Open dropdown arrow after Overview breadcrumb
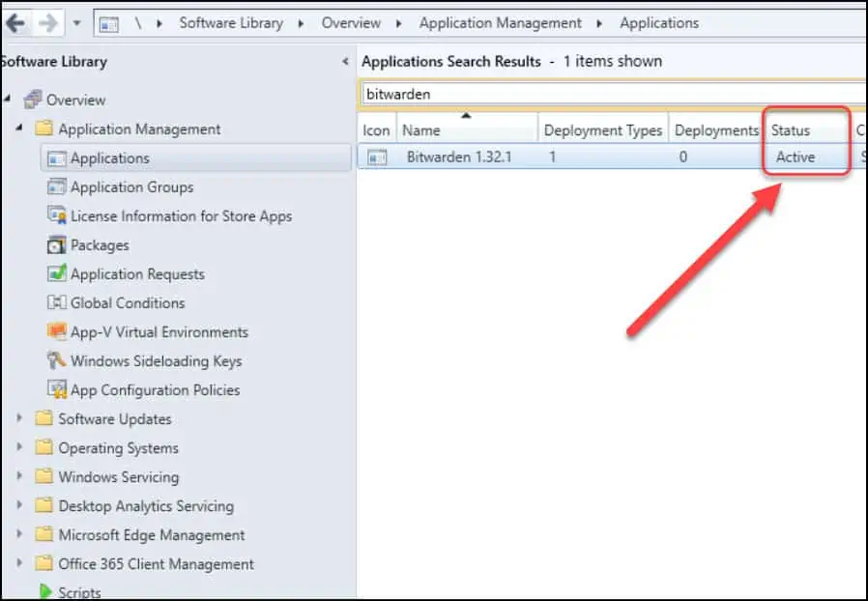Image resolution: width=868 pixels, height=601 pixels. (x=398, y=24)
